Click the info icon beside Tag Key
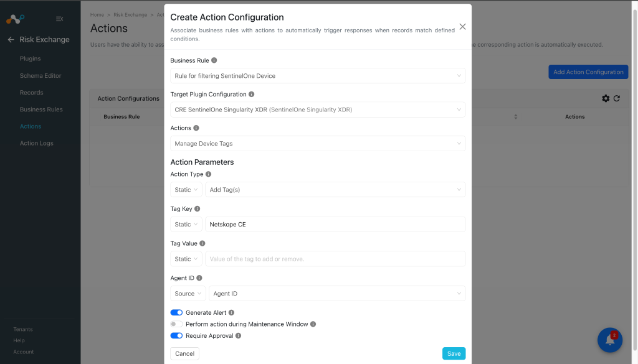The width and height of the screenshot is (638, 364). [x=198, y=209]
